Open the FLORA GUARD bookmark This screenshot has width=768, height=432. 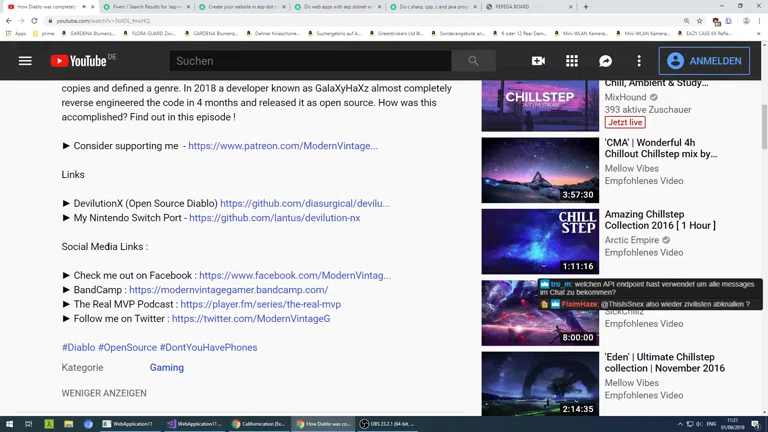pos(149,33)
